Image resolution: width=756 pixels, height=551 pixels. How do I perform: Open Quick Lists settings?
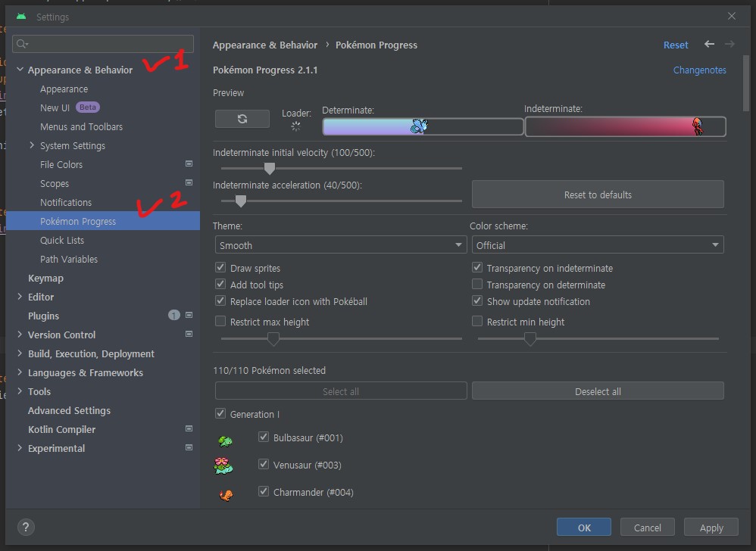pos(61,241)
